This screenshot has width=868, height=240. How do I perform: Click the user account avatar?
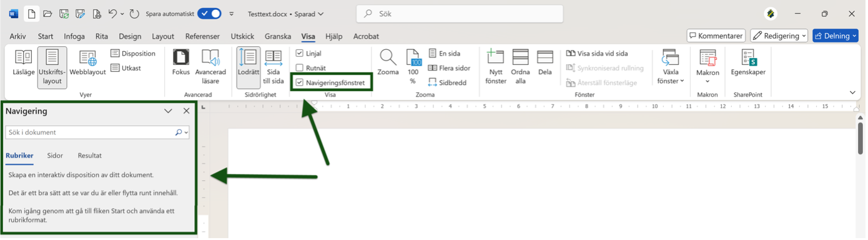[771, 14]
